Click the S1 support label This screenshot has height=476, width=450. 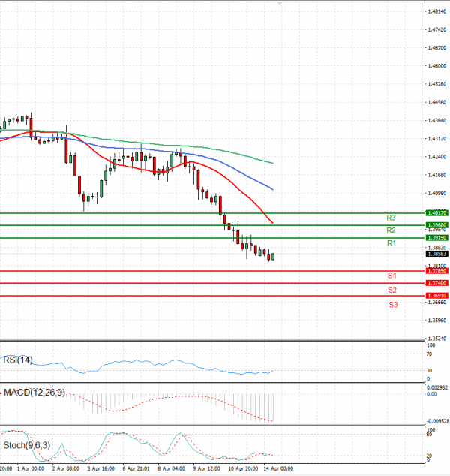392,276
